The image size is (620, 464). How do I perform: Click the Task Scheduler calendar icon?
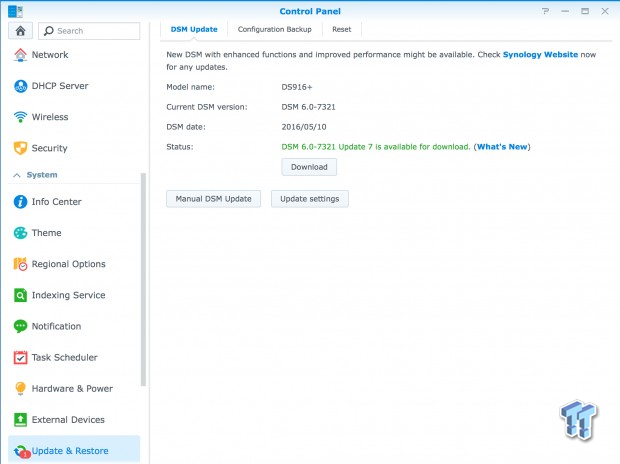(20, 358)
